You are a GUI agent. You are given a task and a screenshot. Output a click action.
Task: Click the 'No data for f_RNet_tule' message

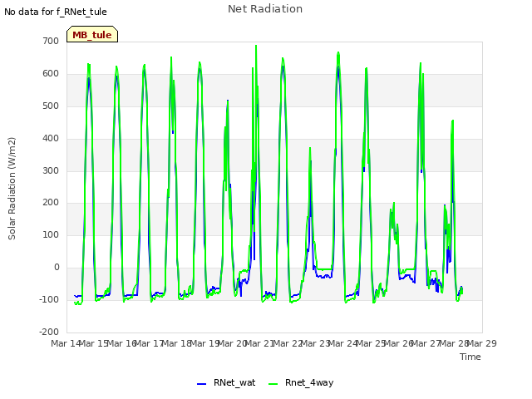56,12
